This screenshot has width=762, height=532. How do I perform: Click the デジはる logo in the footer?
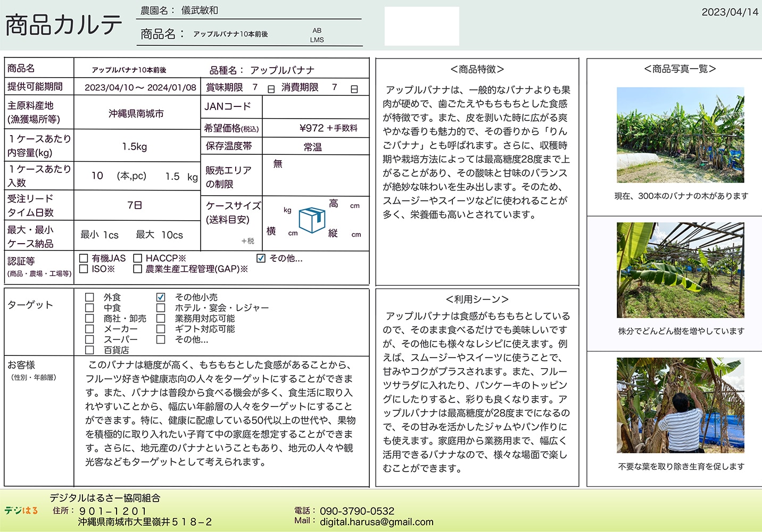[21, 511]
